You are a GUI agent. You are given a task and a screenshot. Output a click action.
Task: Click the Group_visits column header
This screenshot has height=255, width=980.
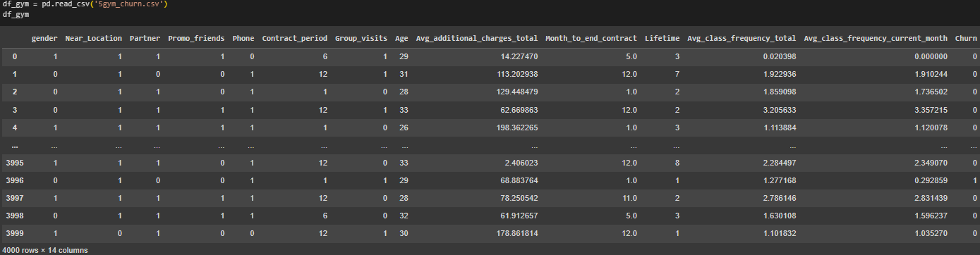pos(362,38)
